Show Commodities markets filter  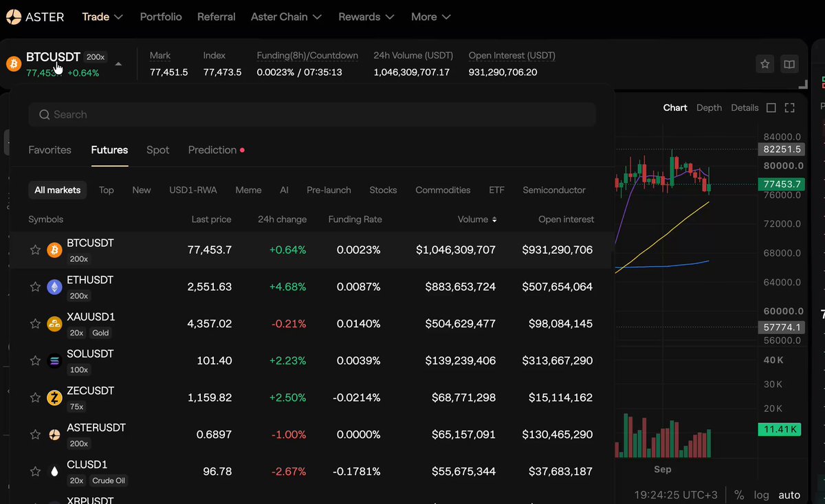[443, 190]
